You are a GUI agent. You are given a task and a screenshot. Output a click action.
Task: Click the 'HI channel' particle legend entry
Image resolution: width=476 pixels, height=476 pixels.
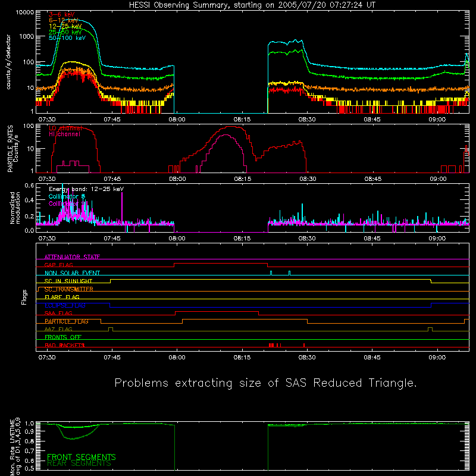point(64,134)
